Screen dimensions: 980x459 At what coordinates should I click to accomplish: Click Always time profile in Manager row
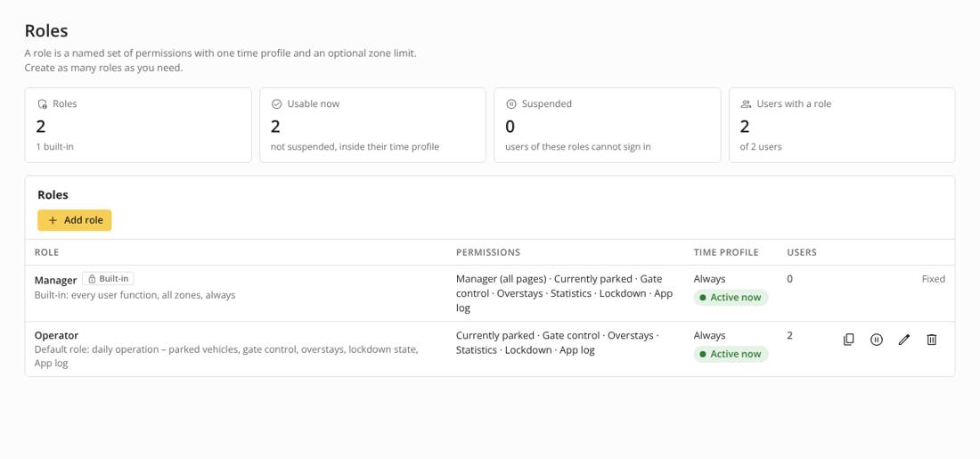[709, 279]
